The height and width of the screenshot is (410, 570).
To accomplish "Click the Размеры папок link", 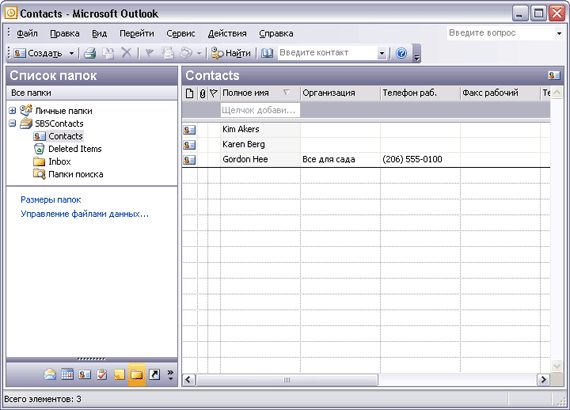I will pos(51,200).
